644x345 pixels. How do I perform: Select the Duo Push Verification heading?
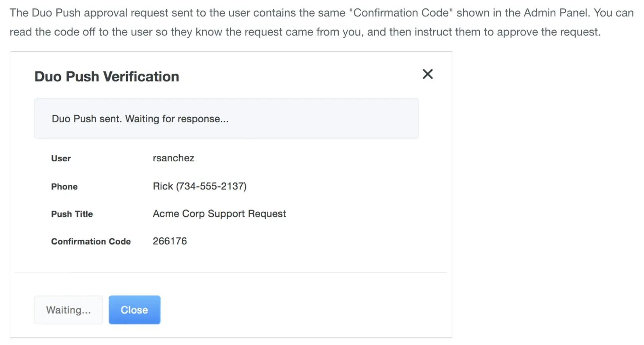(x=106, y=76)
